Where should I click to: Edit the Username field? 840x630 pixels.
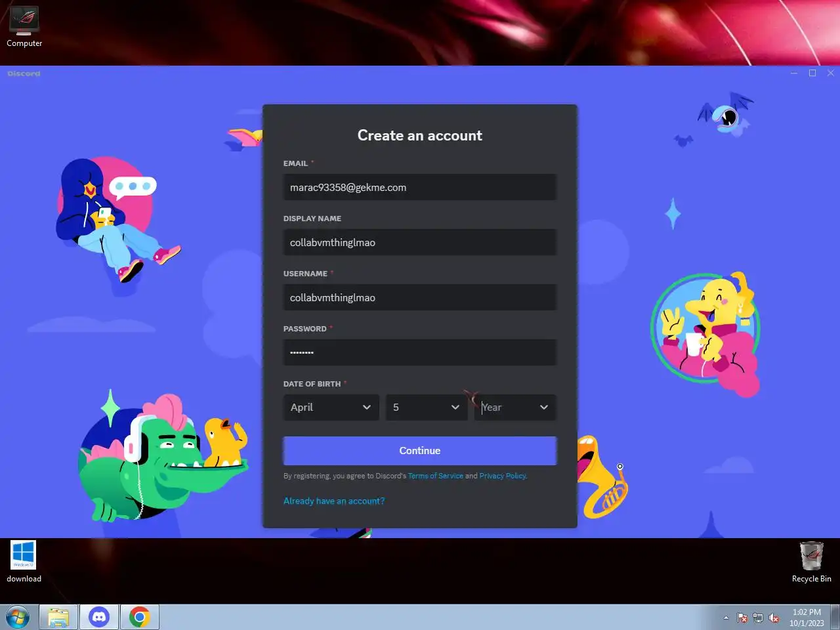pyautogui.click(x=420, y=297)
